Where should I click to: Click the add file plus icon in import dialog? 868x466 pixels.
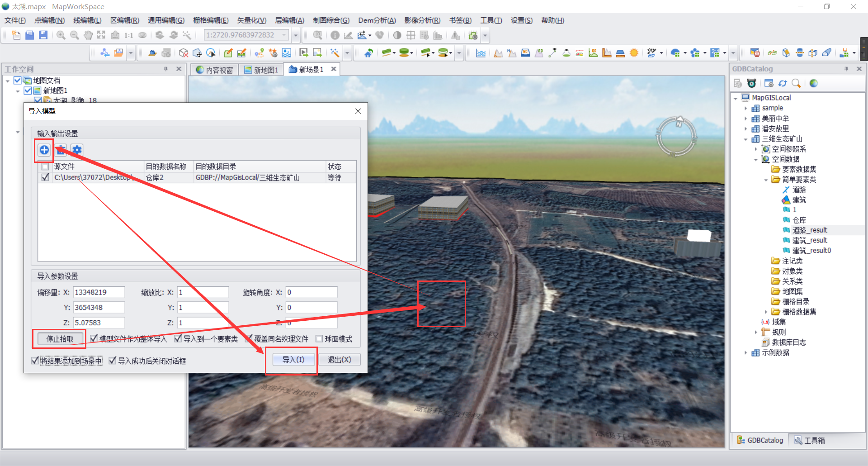(x=44, y=150)
